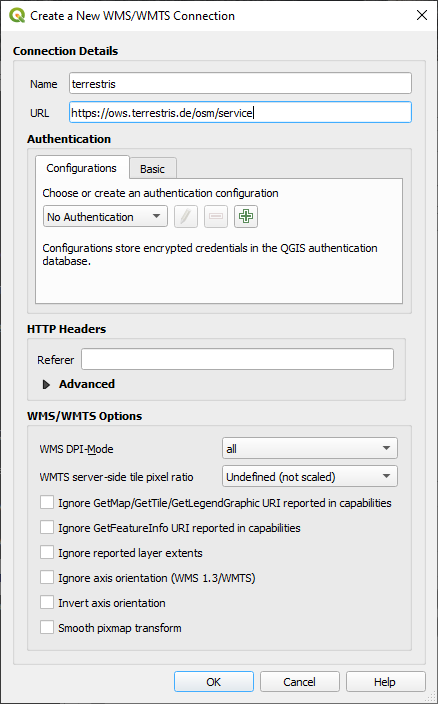This screenshot has width=438, height=704.
Task: Enable Ignore axis orientation (WMS 1.3/WMTS)
Action: tap(47, 578)
